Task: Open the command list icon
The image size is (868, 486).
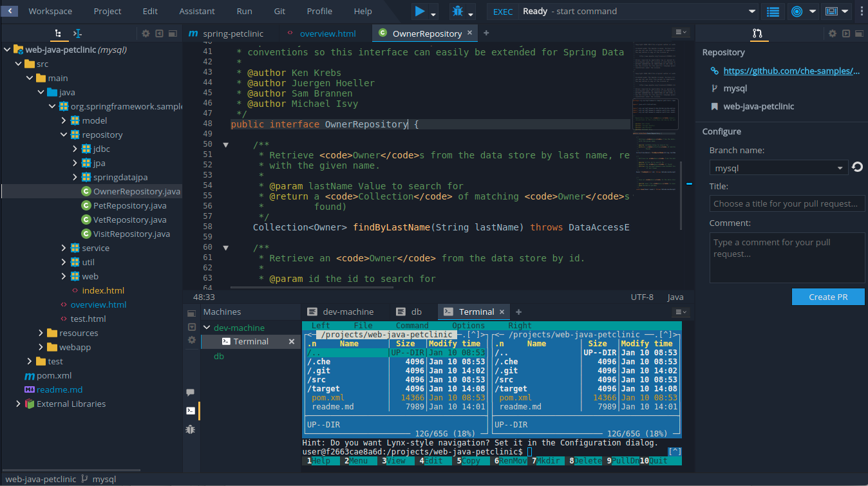Action: pos(772,11)
